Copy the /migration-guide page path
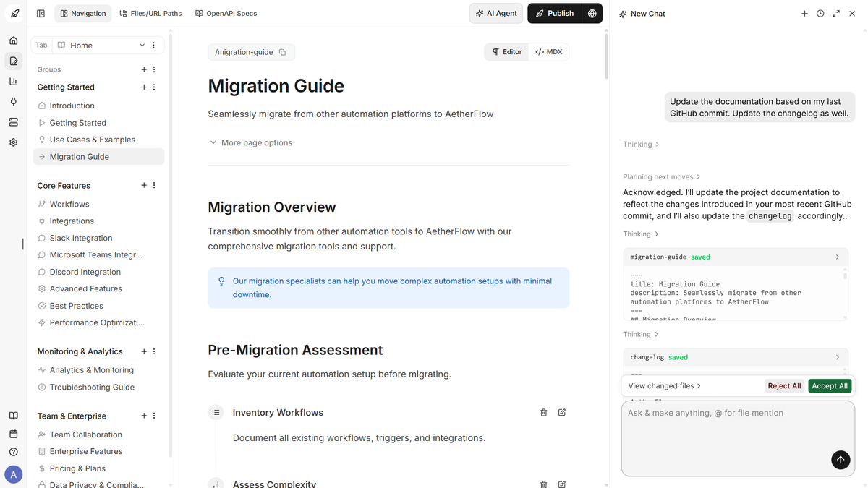Viewport: 868px width, 488px height. pos(283,52)
